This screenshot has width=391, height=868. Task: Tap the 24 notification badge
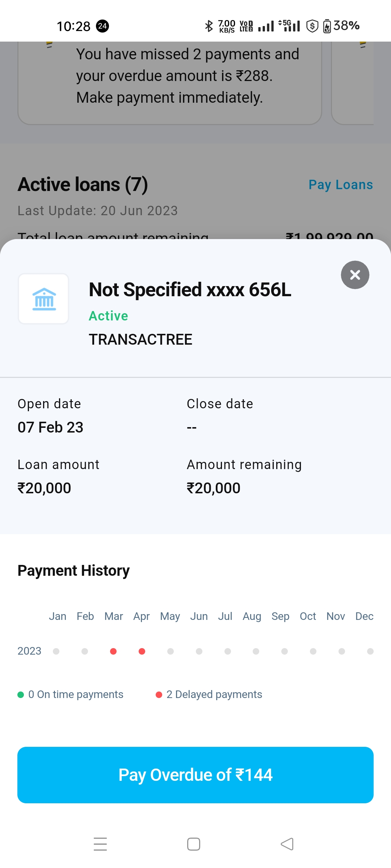(102, 26)
